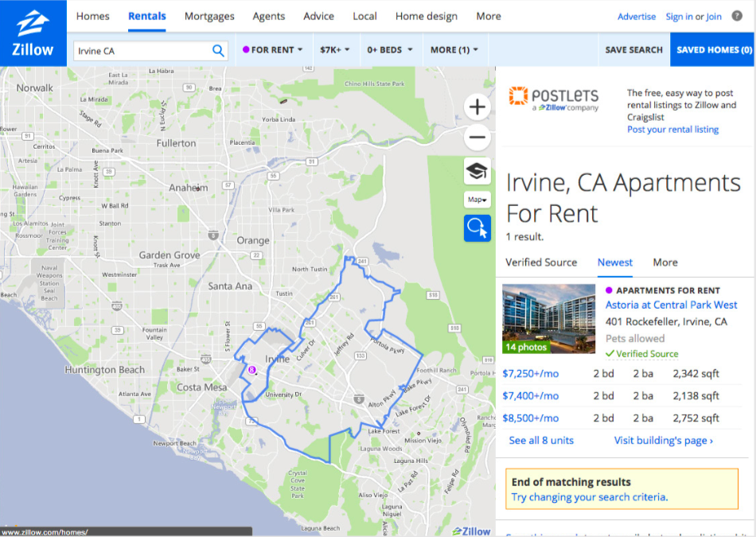Click the Zillow watermark on the map

point(471,530)
